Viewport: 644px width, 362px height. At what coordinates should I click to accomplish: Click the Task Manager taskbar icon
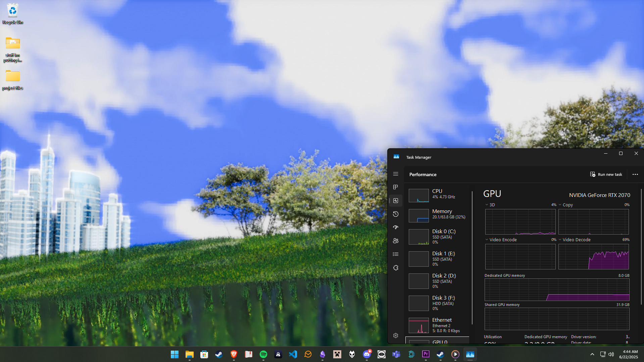470,354
